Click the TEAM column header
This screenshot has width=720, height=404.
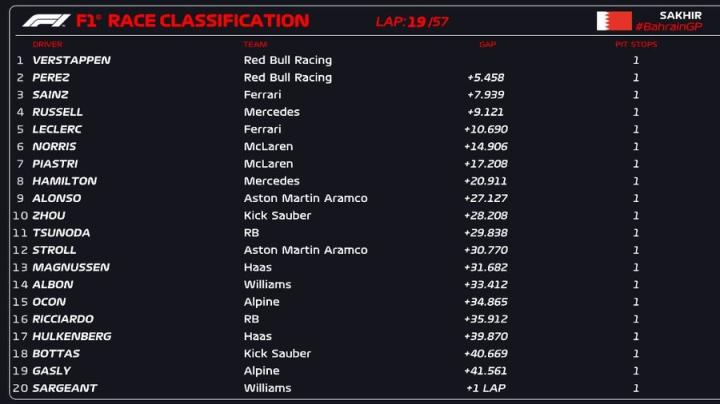pyautogui.click(x=255, y=44)
